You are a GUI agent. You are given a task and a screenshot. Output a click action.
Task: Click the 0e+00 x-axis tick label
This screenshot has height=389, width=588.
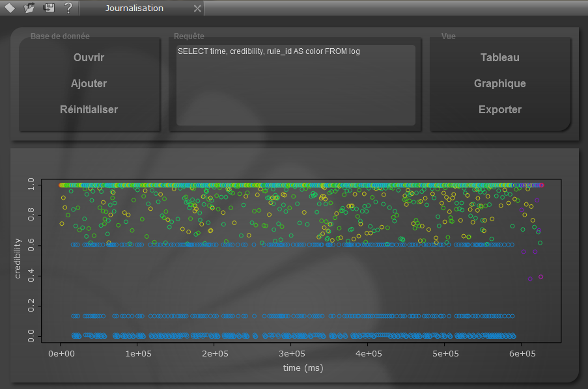pos(61,354)
